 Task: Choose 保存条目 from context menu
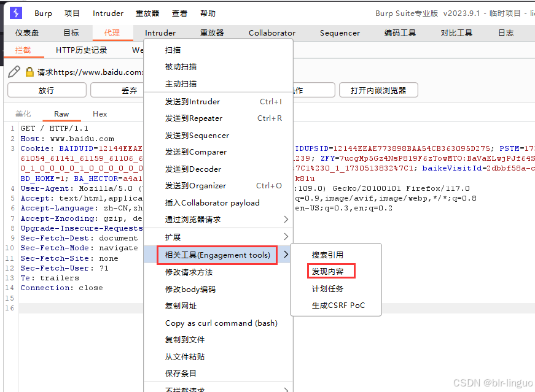click(x=219, y=374)
